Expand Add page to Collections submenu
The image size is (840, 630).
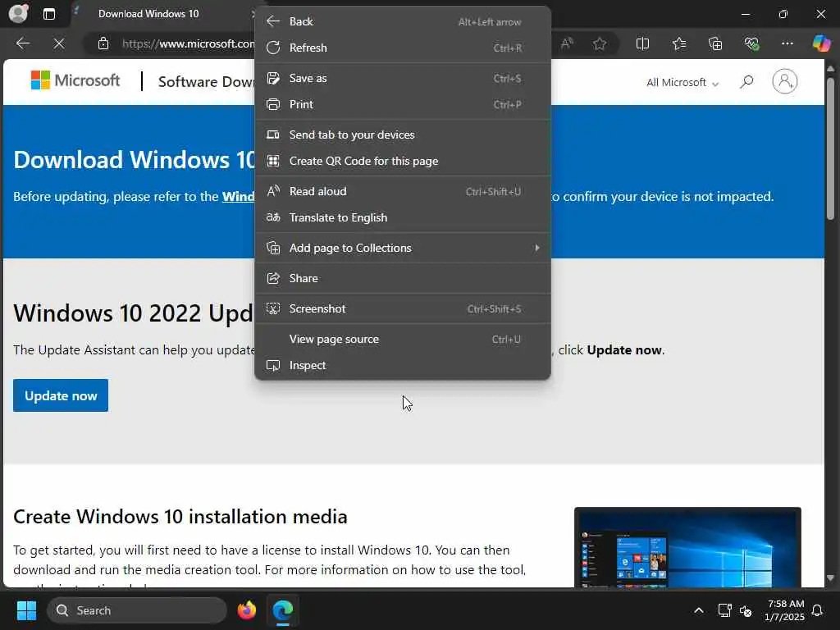click(402, 248)
